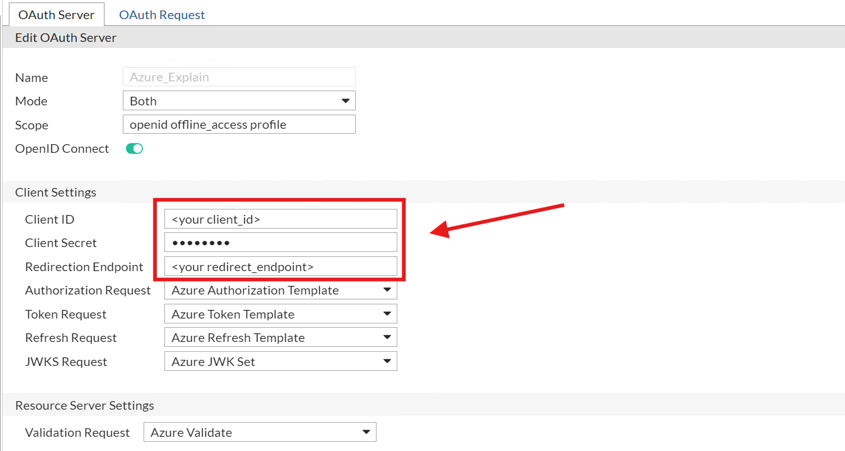Open the Token Request dropdown
The width and height of the screenshot is (845, 451).
click(280, 314)
